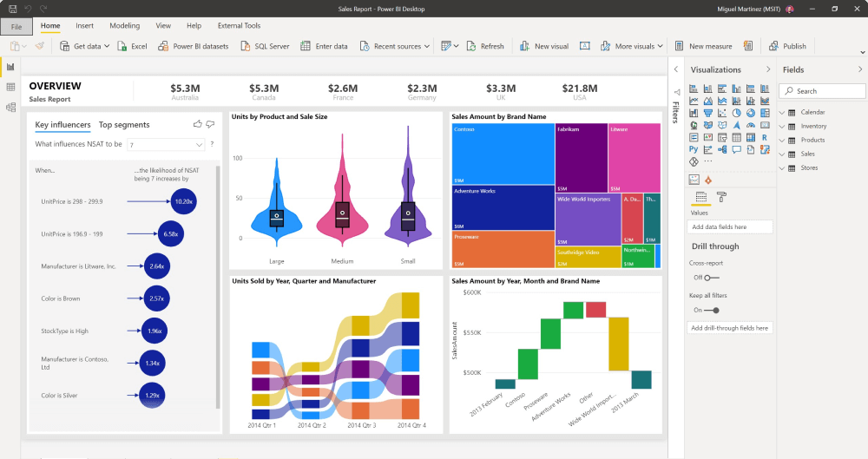Click the Quick measure icon
The image size is (868, 459).
pos(748,46)
